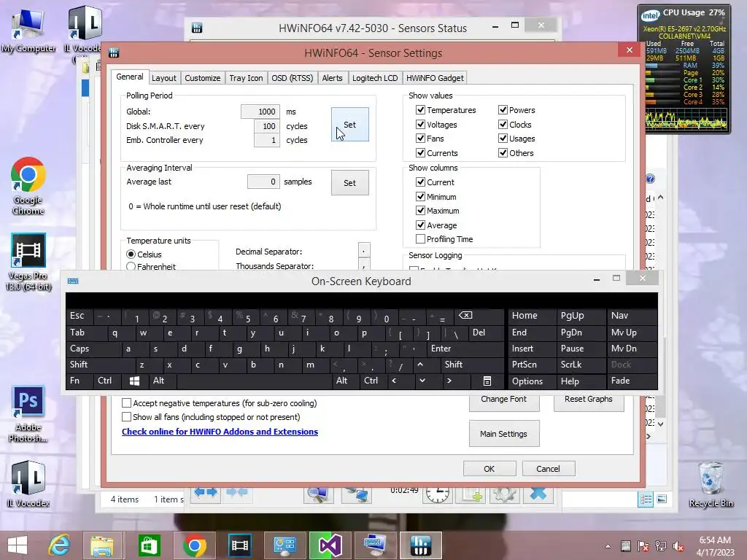The image size is (747, 560).
Task: Open Check online for HWiNFO Addons link
Action: click(220, 432)
